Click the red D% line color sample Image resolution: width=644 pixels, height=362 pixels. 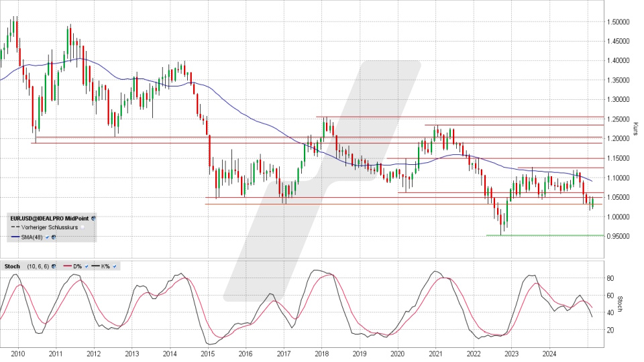(67, 266)
